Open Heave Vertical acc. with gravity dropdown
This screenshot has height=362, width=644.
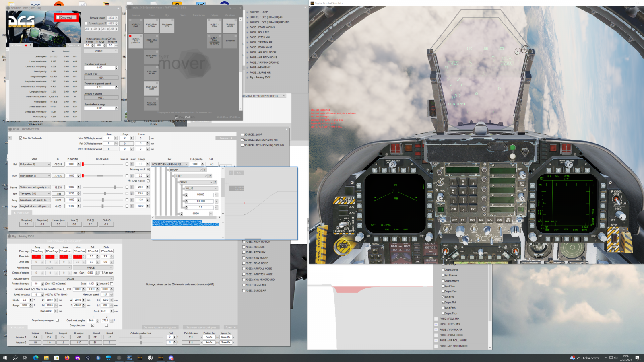(35, 187)
